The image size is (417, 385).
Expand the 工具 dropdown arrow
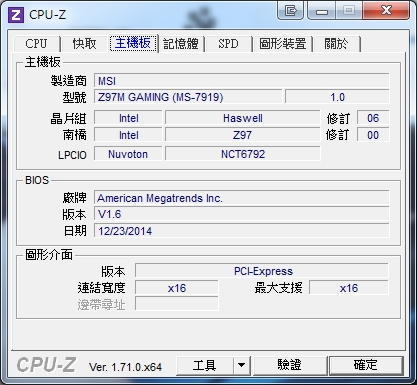242,366
